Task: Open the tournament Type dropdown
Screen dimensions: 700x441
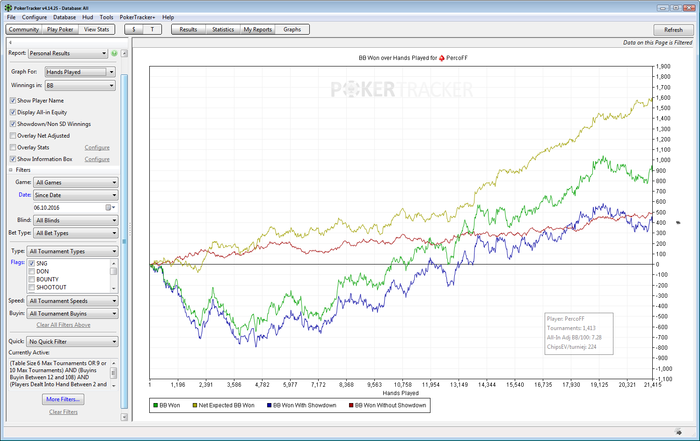Action: [72, 251]
